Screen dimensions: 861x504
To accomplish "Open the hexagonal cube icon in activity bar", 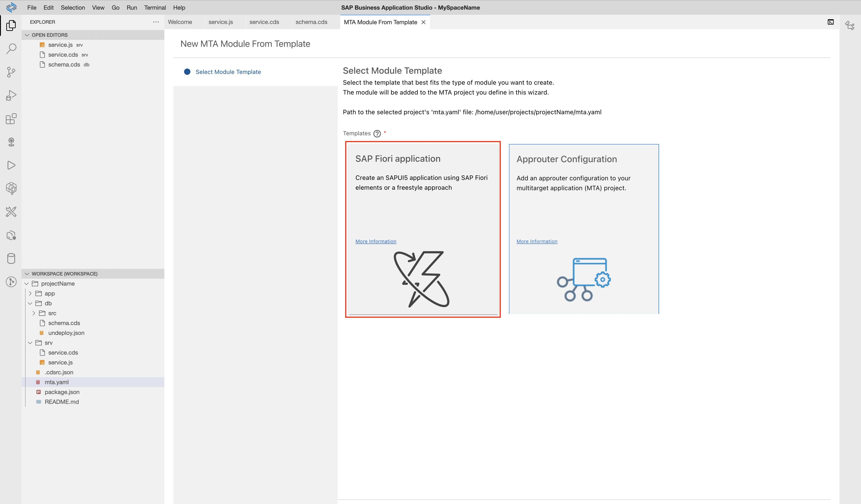I will coord(11,188).
